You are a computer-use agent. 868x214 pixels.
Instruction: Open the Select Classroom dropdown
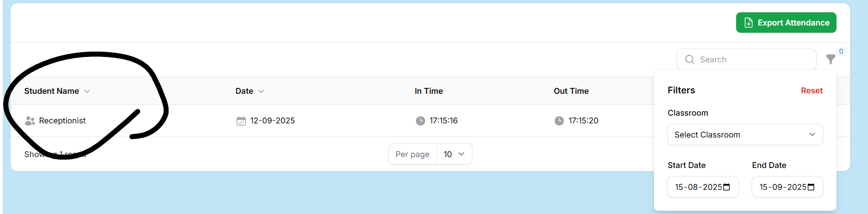(x=745, y=135)
